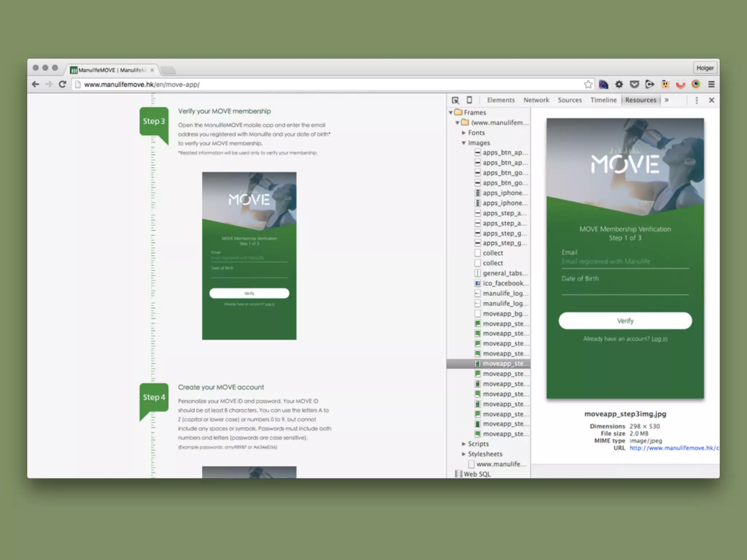Open DevTools three-dot options menu

point(697,100)
